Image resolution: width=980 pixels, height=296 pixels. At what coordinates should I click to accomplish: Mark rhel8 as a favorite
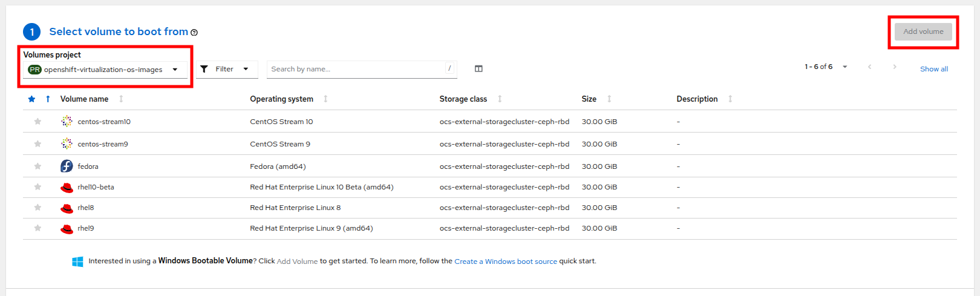coord(38,208)
